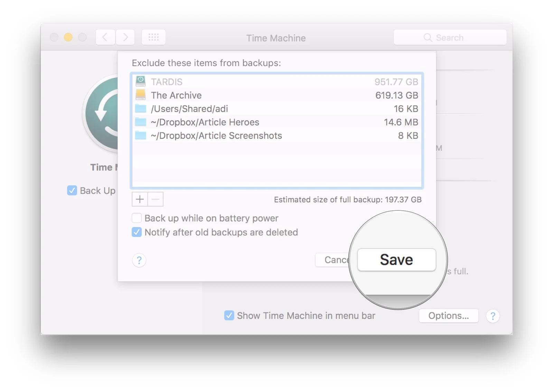Open the Options… button
The height and width of the screenshot is (392, 553).
coord(448,316)
